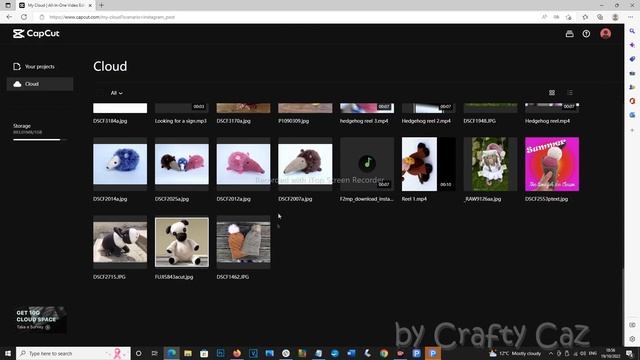Image resolution: width=640 pixels, height=360 pixels.
Task: Open DSCF2553ptext.jpg Summer thumbnail
Action: pos(552,164)
